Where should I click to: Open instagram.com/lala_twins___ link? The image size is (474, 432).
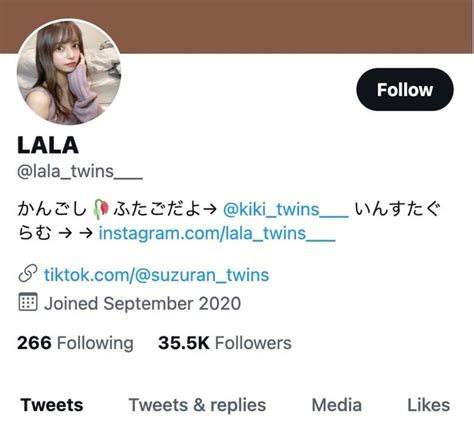tap(217, 233)
